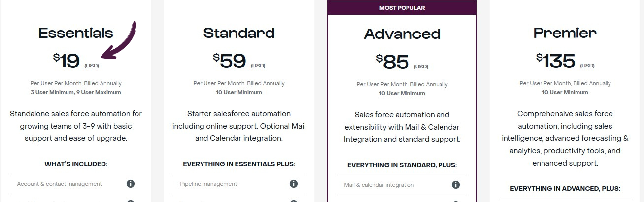The height and width of the screenshot is (202, 644).
Task: Select the $85 Advanced price
Action: click(393, 62)
